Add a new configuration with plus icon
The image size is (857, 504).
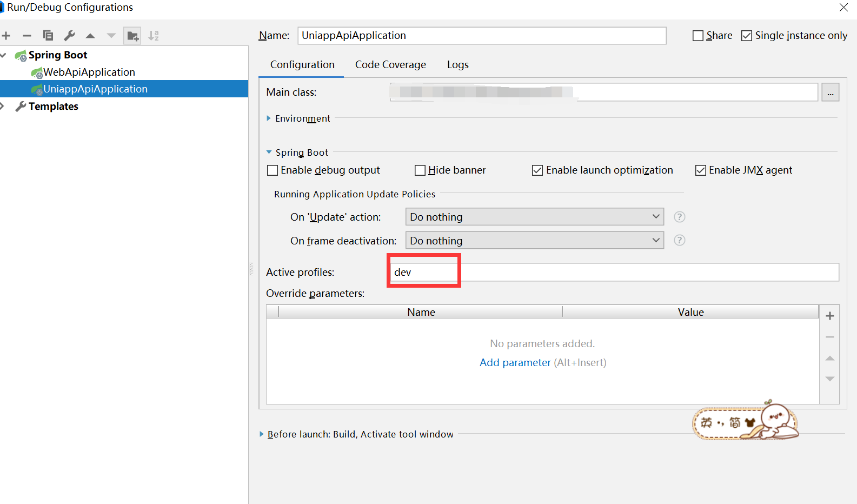click(x=6, y=36)
